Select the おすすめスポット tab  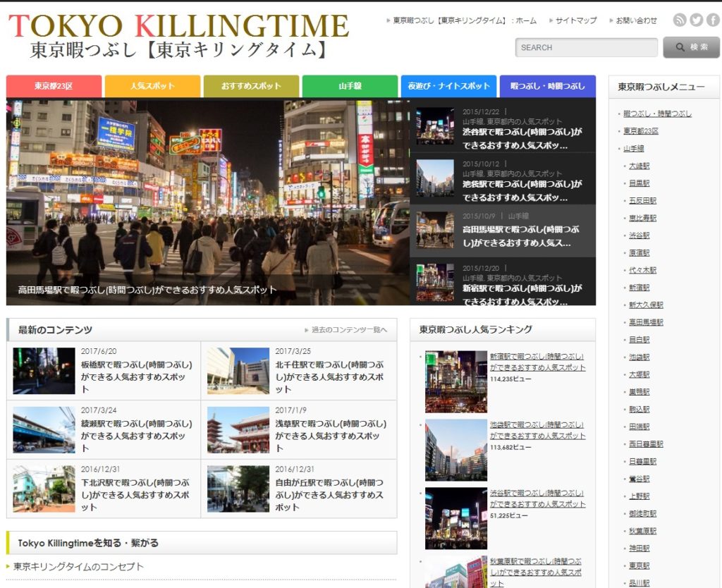pos(250,85)
